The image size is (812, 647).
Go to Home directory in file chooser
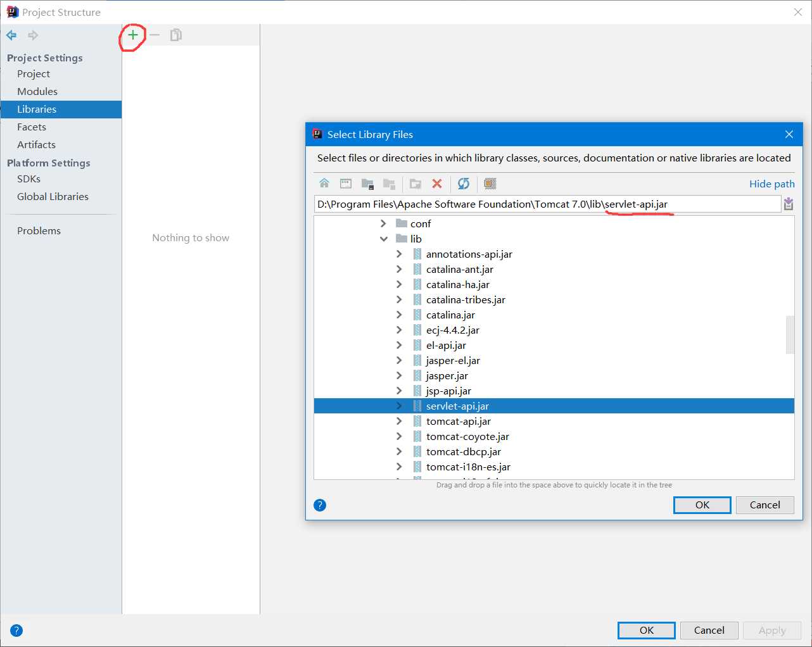click(324, 184)
